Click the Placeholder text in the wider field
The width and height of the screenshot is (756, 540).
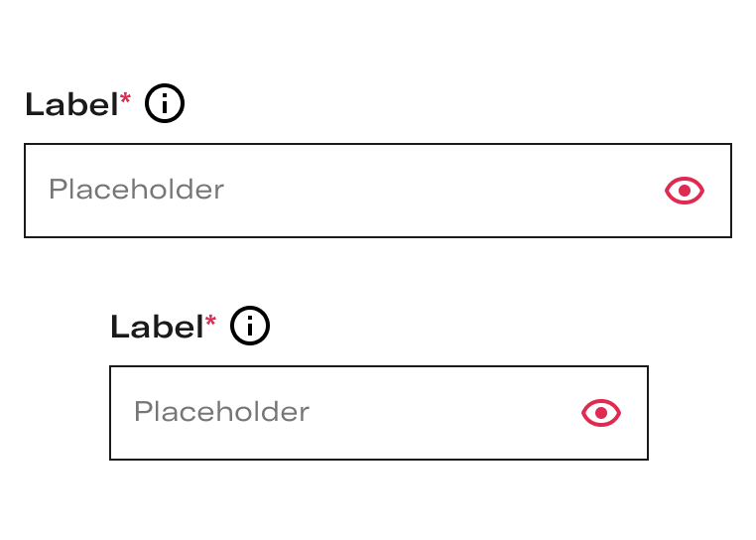tap(137, 189)
